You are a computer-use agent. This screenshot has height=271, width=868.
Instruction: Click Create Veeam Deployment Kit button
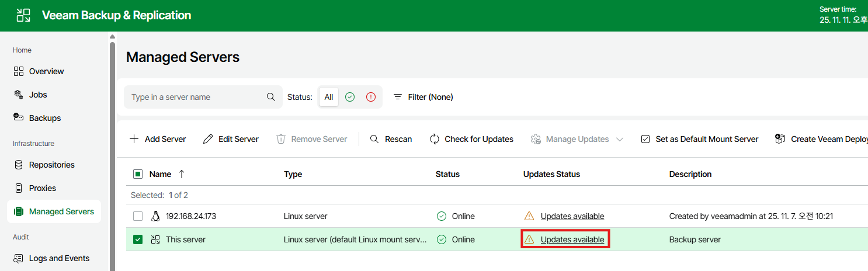821,139
